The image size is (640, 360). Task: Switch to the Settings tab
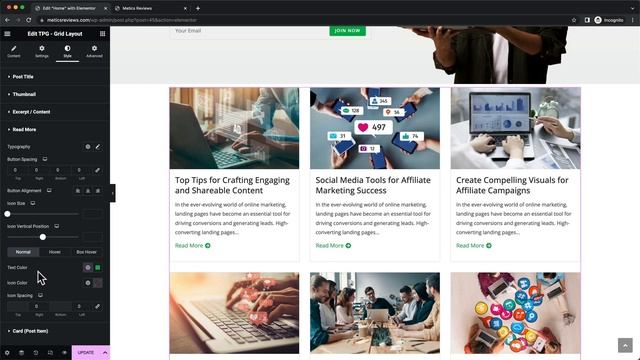[x=42, y=51]
